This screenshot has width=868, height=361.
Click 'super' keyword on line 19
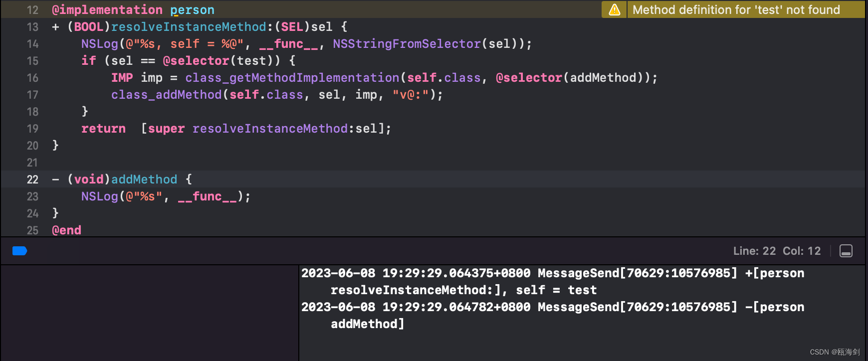point(166,129)
